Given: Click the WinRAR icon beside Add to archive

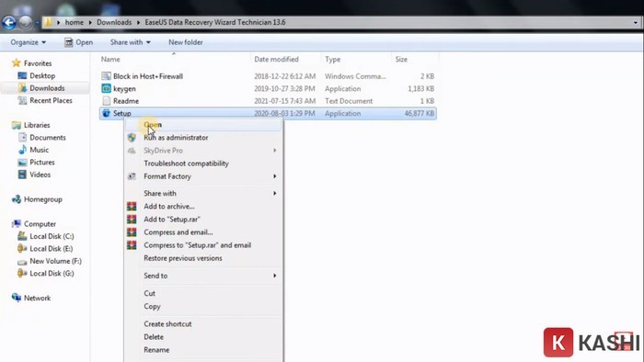Looking at the screenshot, I should coord(132,206).
